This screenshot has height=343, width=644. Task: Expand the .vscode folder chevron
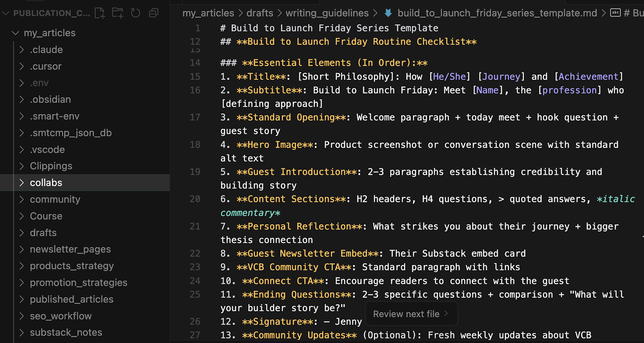pos(22,150)
